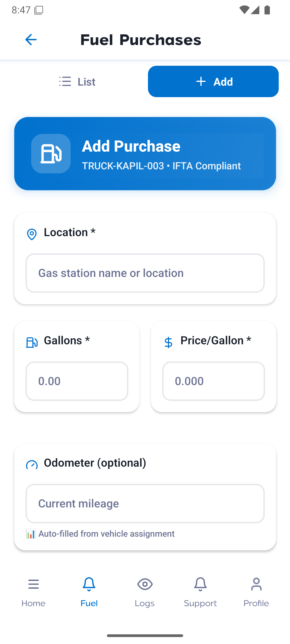Tap the fuel pump icon in Add Purchase banner
This screenshot has width=290, height=644.
click(51, 153)
